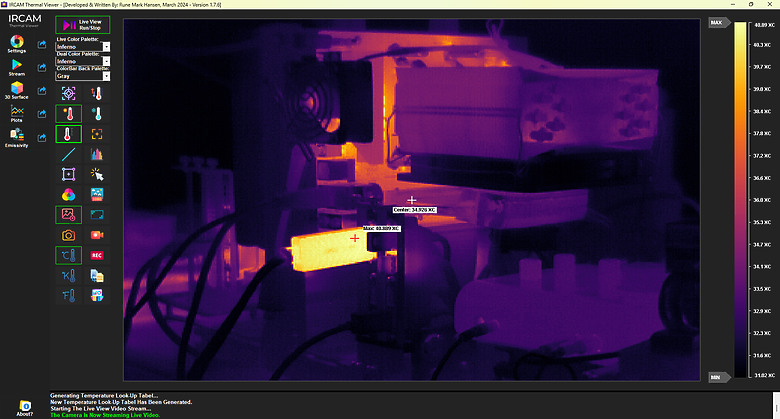Start recording with the REC button

point(97,255)
